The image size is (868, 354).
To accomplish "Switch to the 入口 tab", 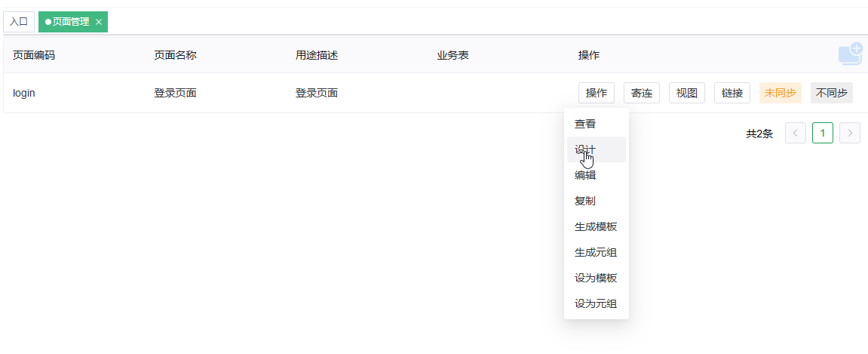I will [x=19, y=22].
